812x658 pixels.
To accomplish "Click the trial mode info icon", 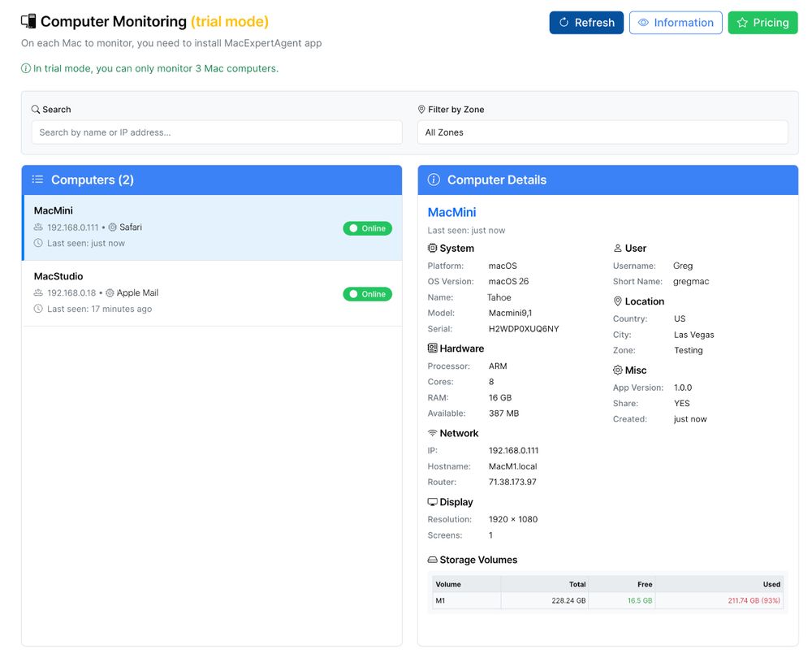I will pos(25,68).
